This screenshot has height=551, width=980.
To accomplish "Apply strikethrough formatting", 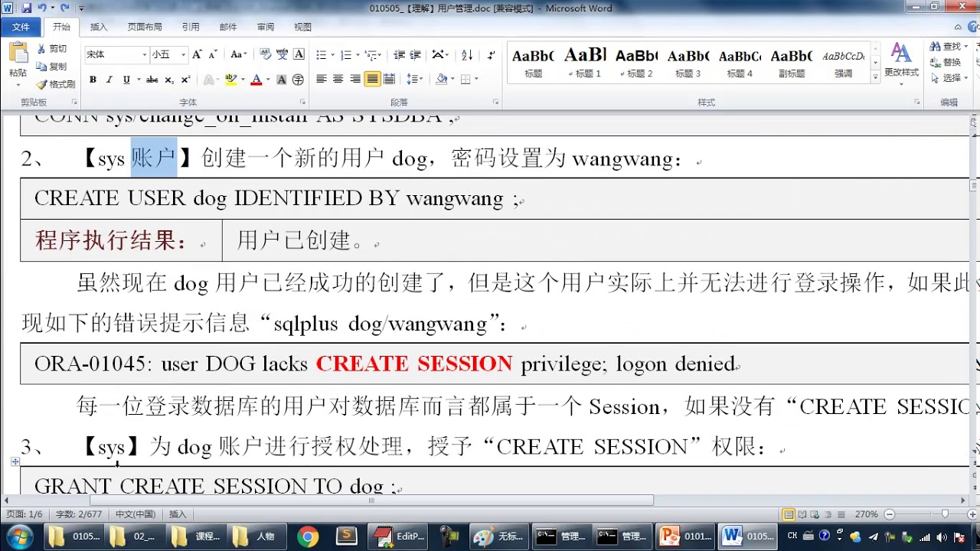I will [152, 80].
